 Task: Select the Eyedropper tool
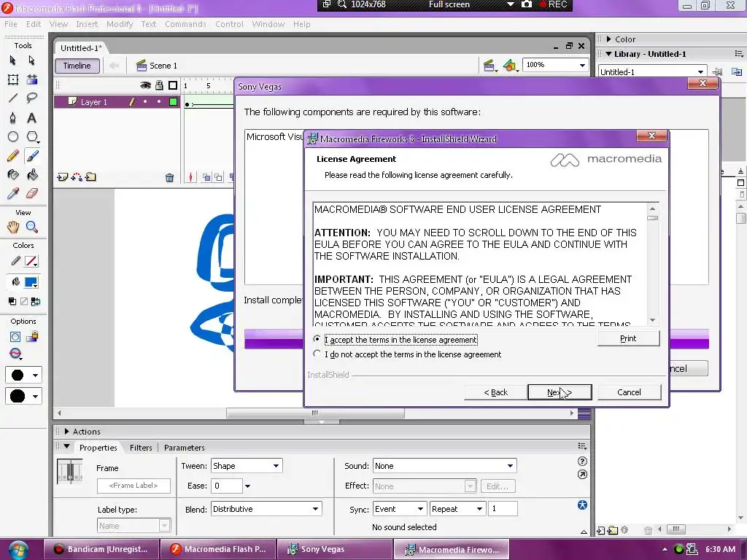tap(13, 193)
